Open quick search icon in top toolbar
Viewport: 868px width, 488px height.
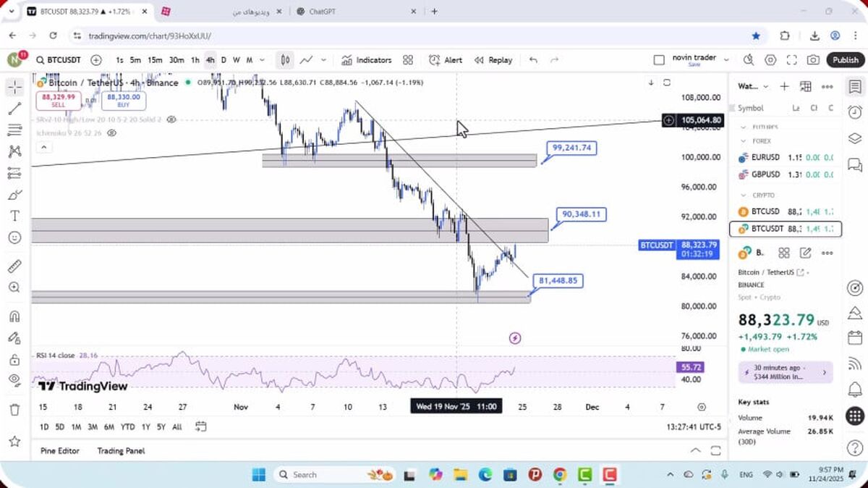(x=749, y=60)
